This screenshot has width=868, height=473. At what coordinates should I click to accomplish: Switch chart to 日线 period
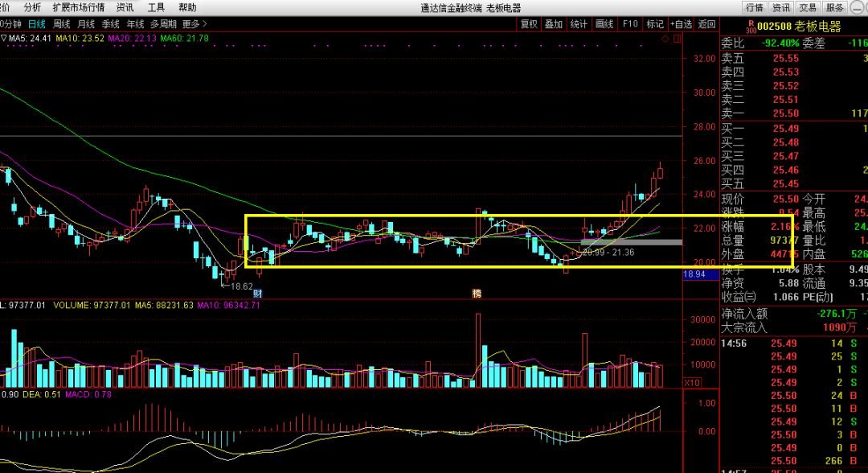pyautogui.click(x=36, y=24)
